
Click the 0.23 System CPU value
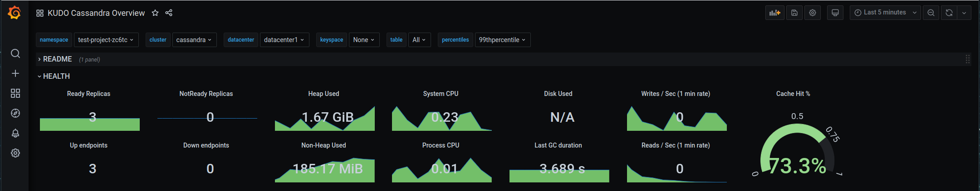445,117
